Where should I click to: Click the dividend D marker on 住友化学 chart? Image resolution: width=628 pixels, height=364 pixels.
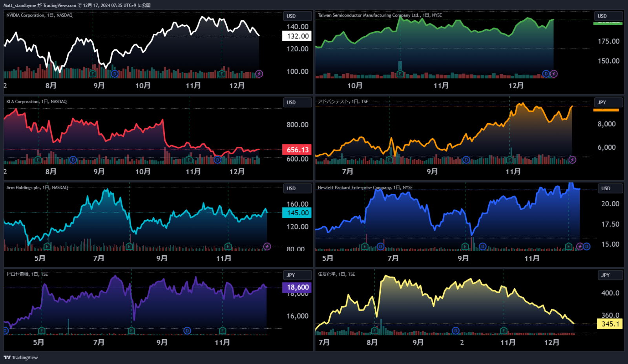click(455, 331)
